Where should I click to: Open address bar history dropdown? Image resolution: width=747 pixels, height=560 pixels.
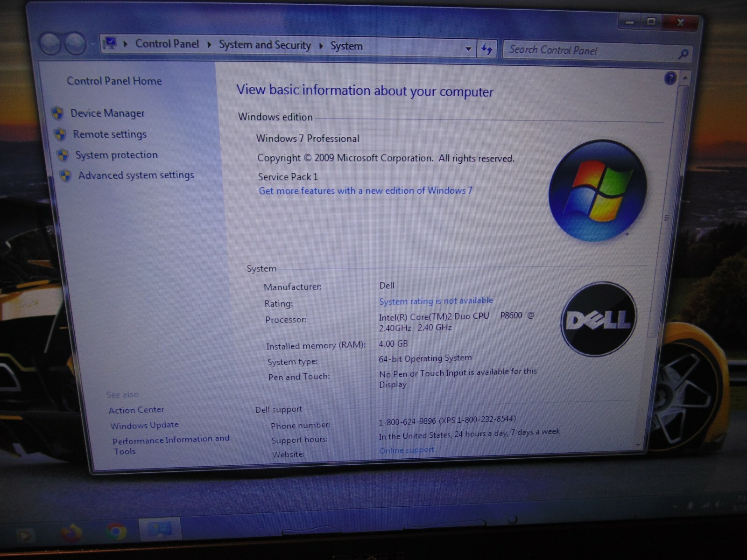click(x=468, y=49)
